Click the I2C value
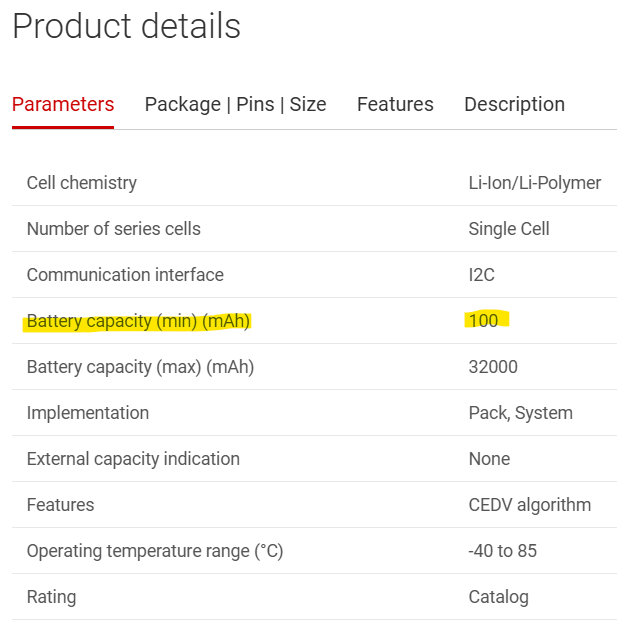 [x=482, y=275]
